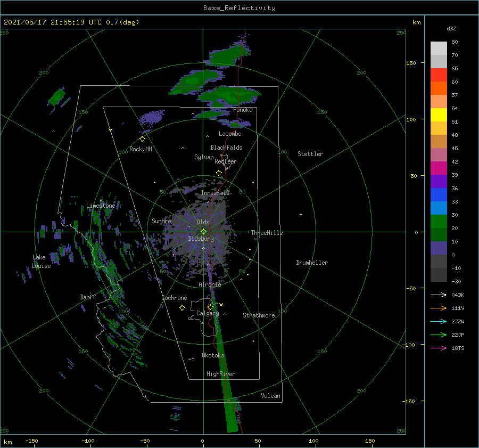Click the Base_Reflectivity title
Screen dimensions: 479x448
240,8
